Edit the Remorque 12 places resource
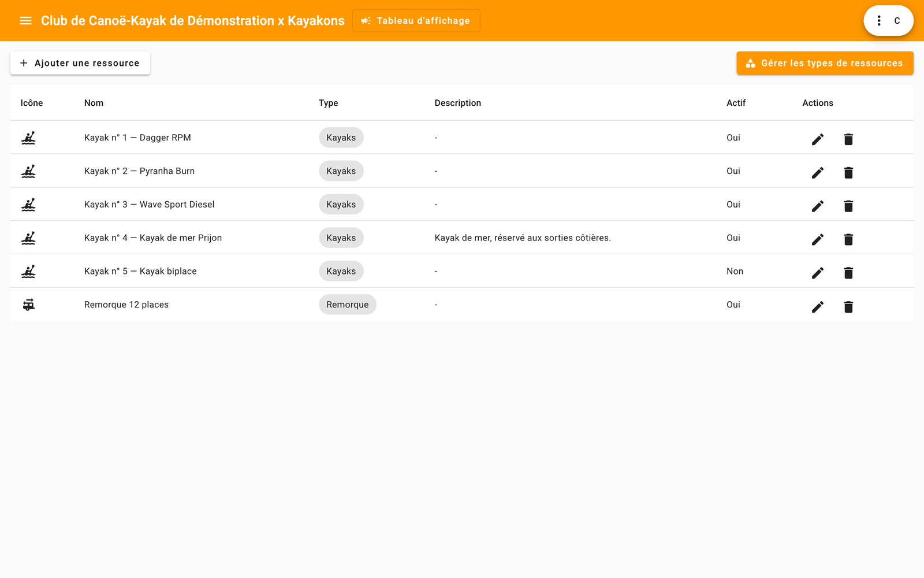Viewport: 924px width, 578px height. [818, 306]
